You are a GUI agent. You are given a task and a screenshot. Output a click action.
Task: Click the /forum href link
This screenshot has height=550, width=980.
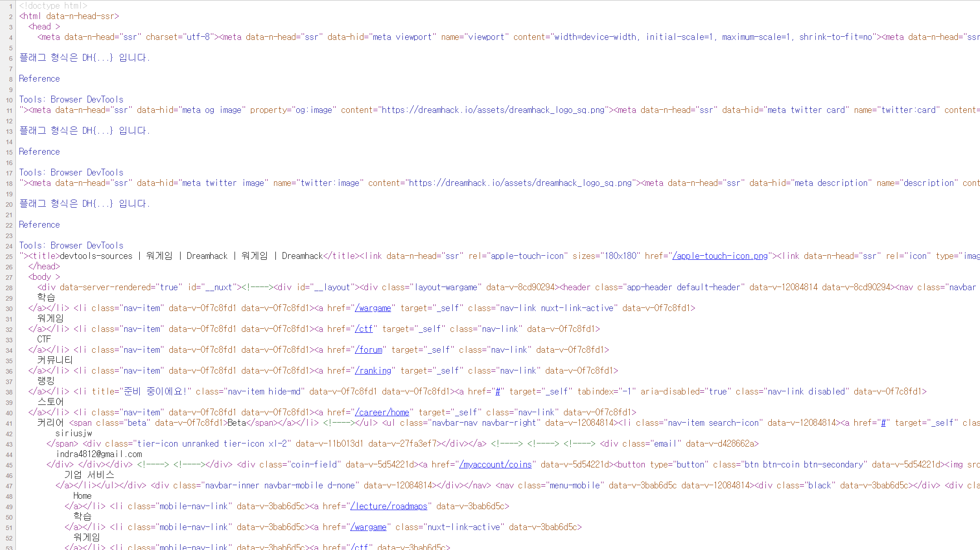[368, 350]
